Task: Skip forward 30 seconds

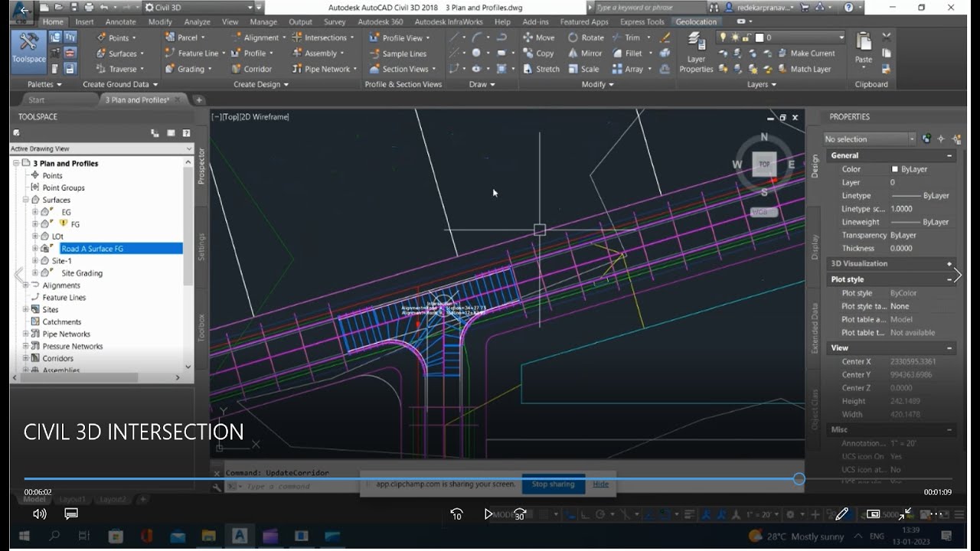Action: (520, 514)
